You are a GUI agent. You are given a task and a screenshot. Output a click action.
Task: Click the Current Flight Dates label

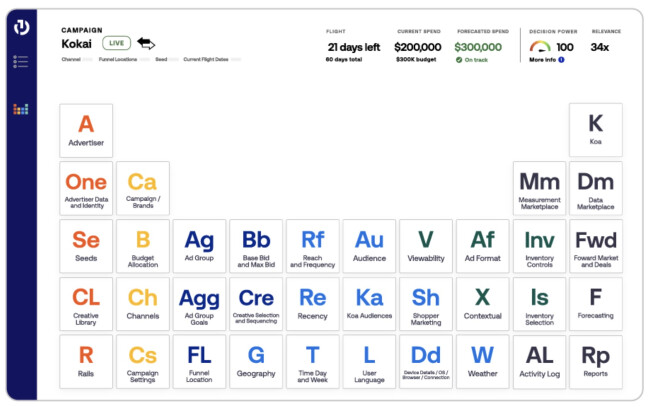206,59
